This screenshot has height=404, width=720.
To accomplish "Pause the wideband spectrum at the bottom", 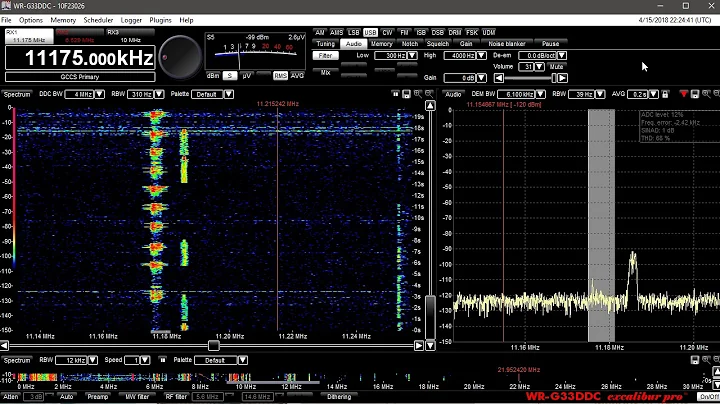I will [163, 360].
